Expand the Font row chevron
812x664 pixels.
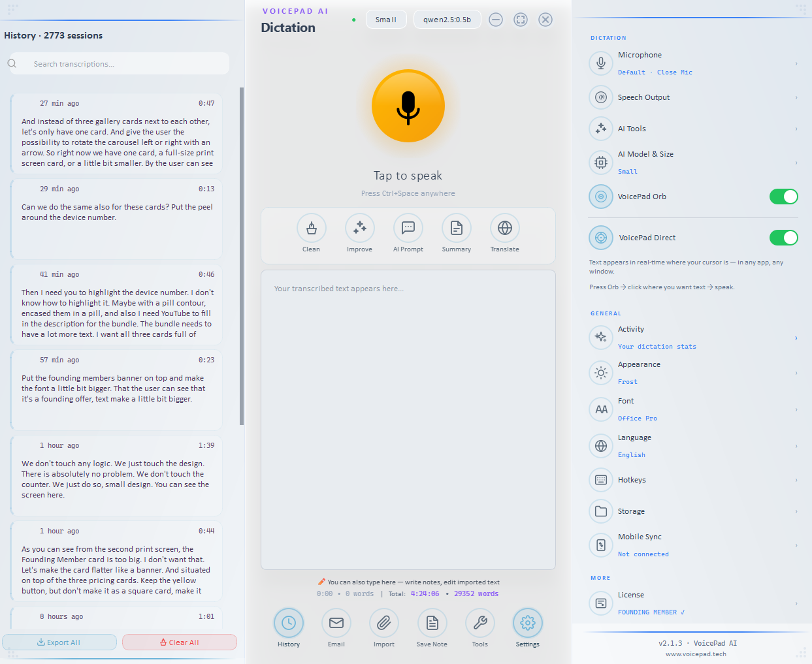(x=796, y=409)
